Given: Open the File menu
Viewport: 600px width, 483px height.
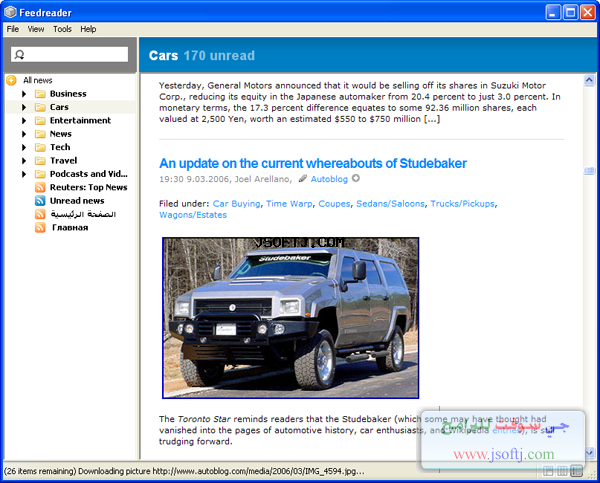Looking at the screenshot, I should [13, 29].
